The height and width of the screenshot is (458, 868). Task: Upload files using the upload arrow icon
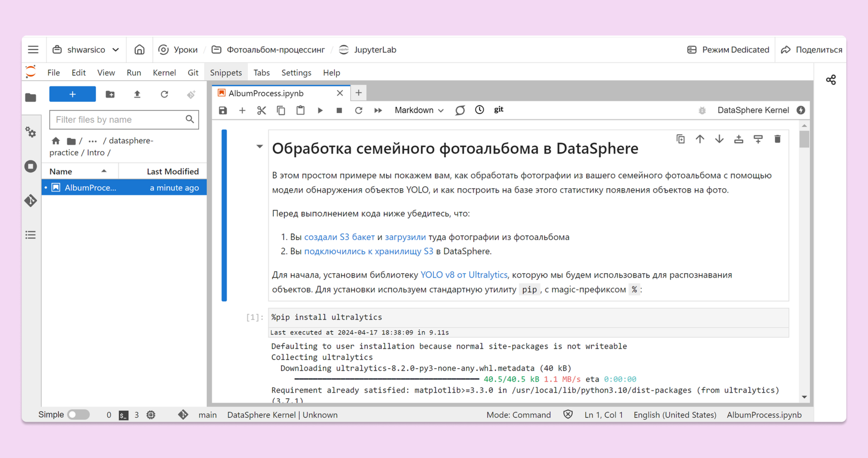coord(137,94)
